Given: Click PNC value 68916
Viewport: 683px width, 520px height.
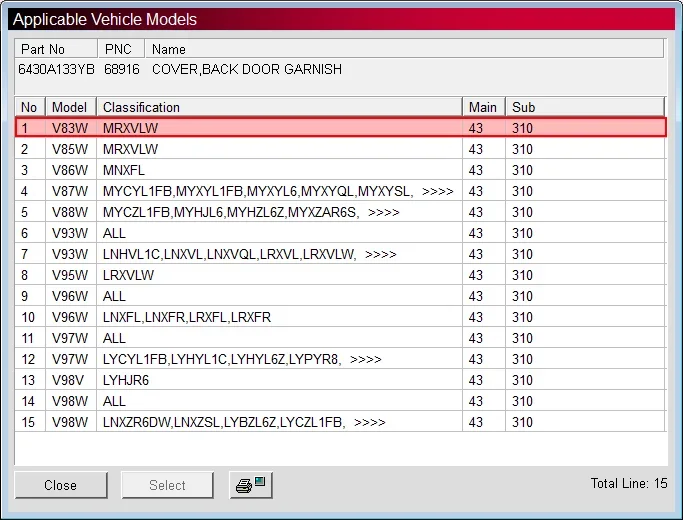Looking at the screenshot, I should [122, 69].
